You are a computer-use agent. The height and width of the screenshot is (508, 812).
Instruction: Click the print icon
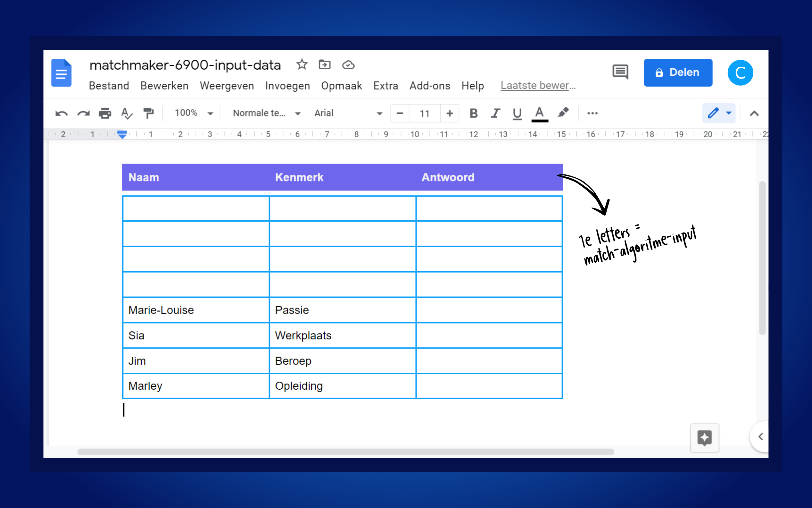pos(105,114)
